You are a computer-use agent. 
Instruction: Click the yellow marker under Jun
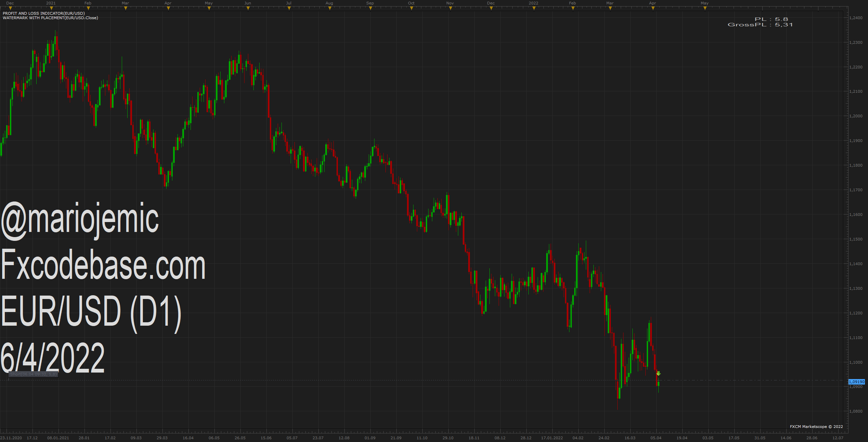point(248,8)
